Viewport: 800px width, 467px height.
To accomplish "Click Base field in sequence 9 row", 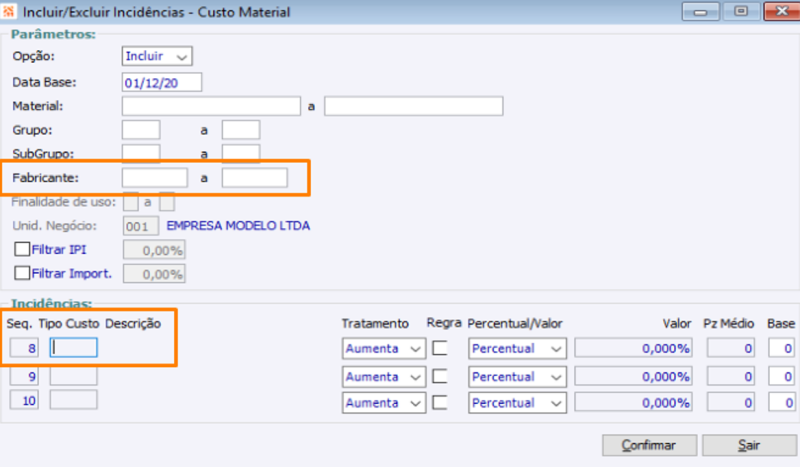I will click(x=782, y=377).
